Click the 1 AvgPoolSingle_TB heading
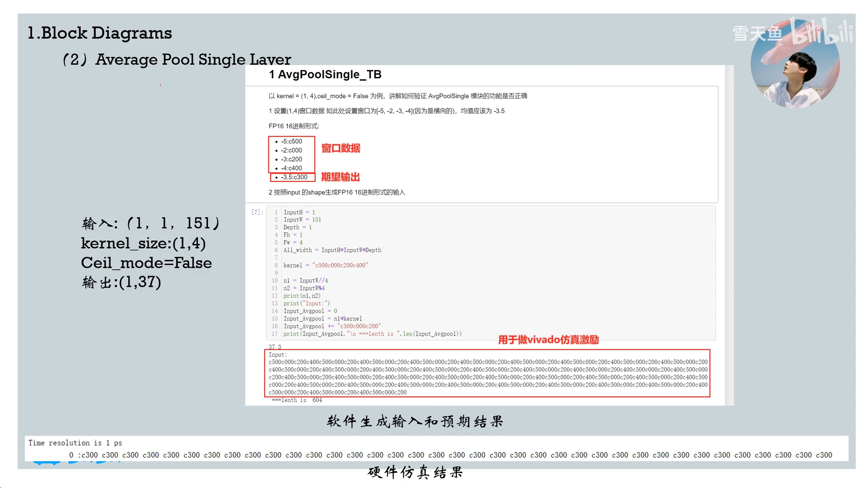Screen dimensions: 868x488 coord(325,75)
